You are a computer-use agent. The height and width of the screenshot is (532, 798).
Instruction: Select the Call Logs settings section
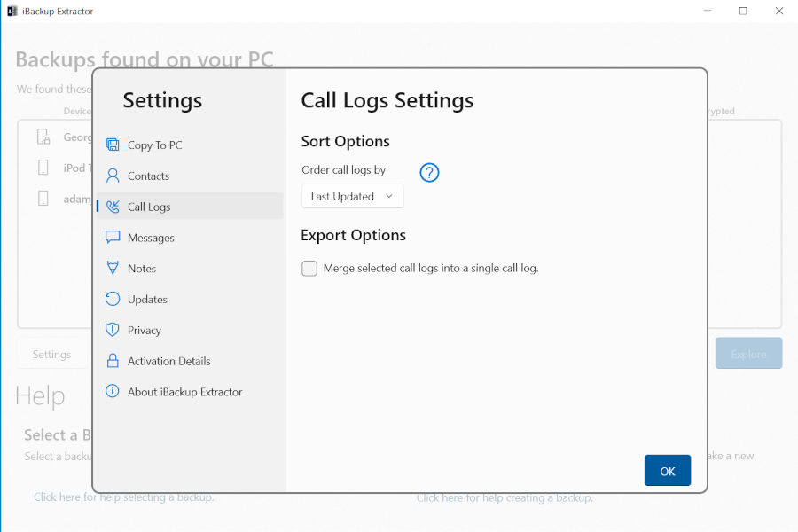pos(190,207)
